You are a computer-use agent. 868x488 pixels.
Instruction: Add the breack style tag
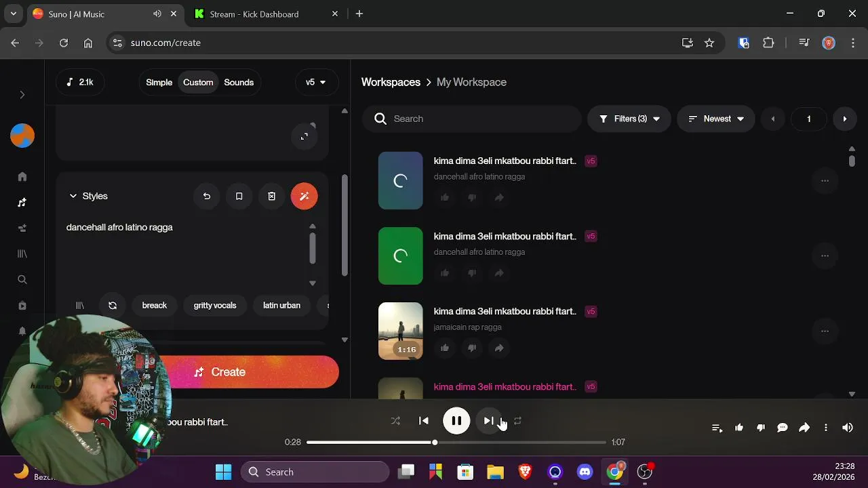pos(155,306)
